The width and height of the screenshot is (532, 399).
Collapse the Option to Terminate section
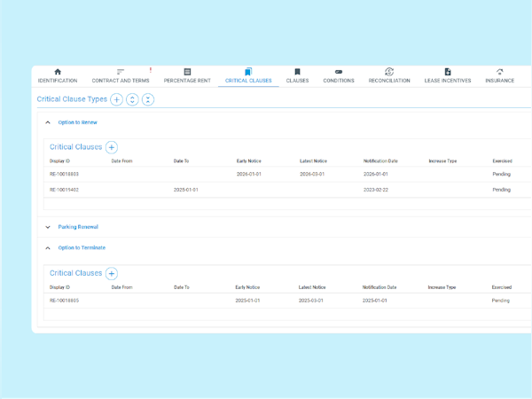point(48,248)
